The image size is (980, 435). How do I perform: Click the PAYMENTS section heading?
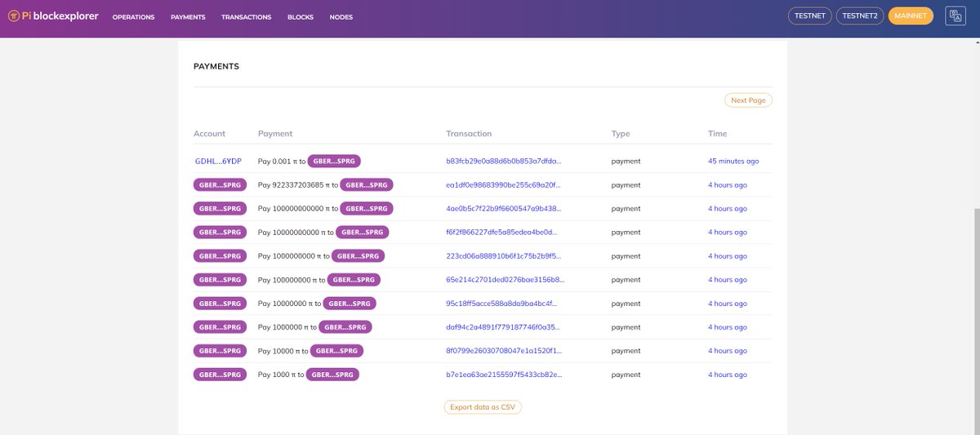216,66
